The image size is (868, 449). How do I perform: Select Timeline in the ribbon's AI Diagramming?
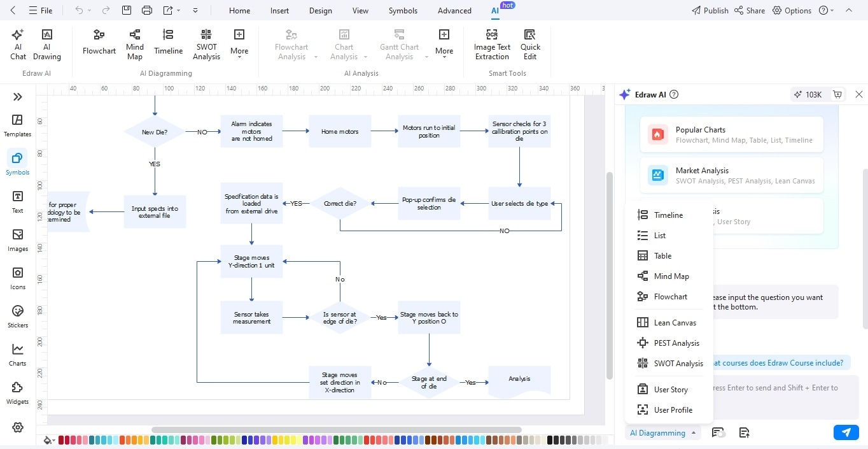pos(168,42)
